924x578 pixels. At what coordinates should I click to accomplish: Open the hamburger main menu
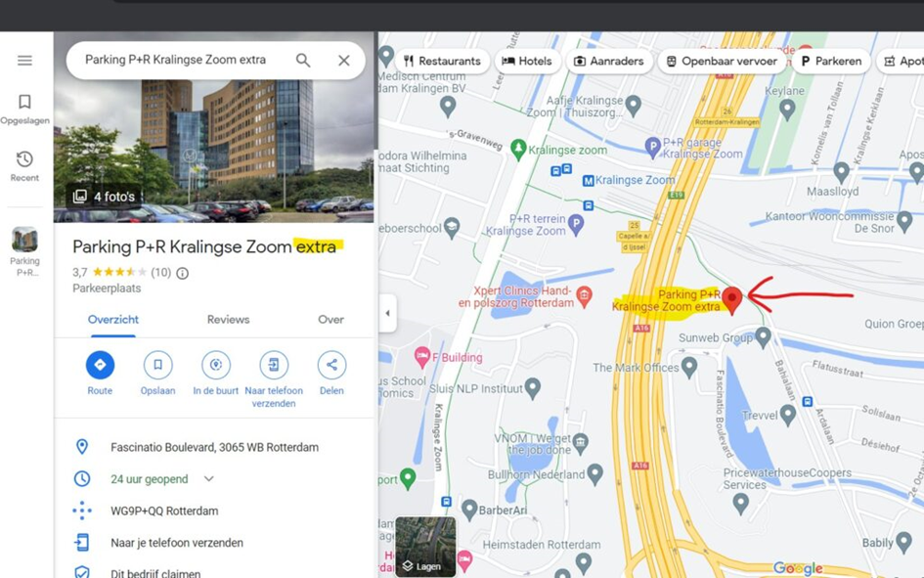click(x=24, y=61)
